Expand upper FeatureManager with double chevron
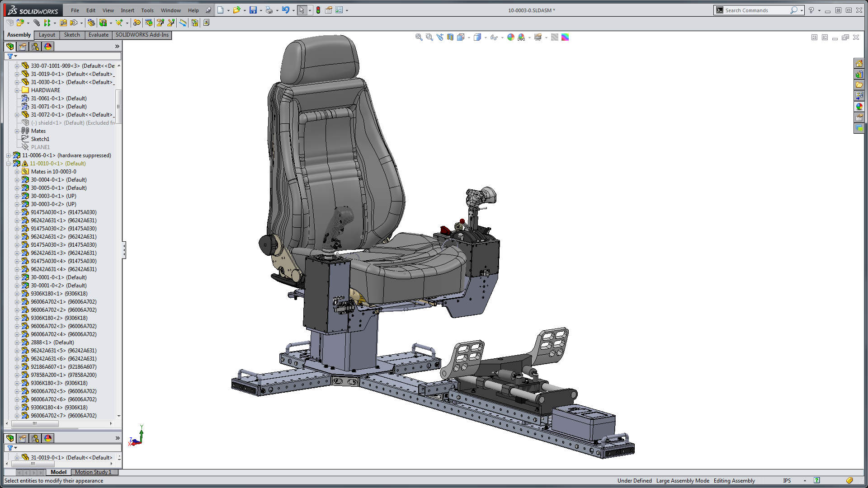 click(117, 46)
